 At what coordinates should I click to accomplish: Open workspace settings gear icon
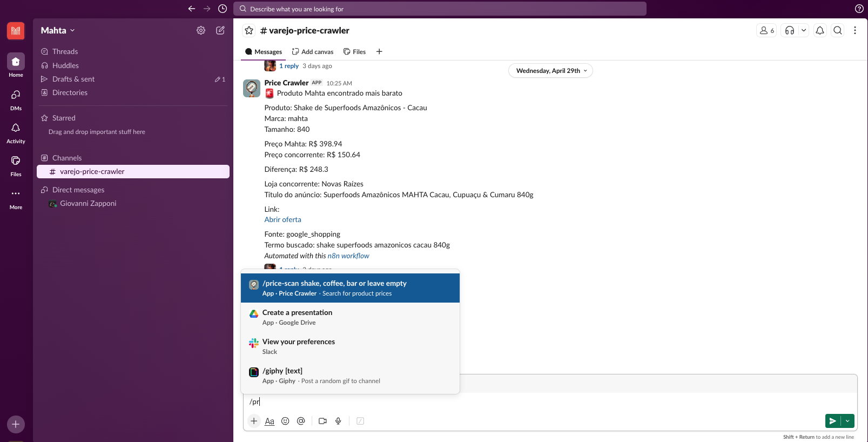coord(201,30)
